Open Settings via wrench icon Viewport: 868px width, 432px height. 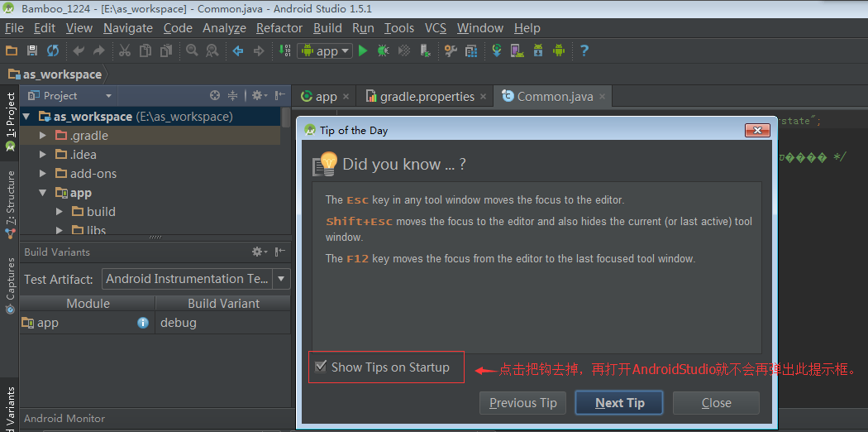[451, 51]
